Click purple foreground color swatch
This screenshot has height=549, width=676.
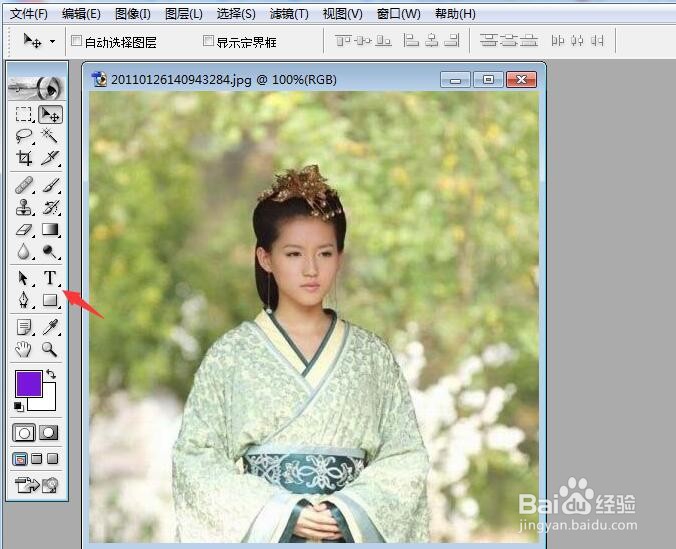(28, 383)
